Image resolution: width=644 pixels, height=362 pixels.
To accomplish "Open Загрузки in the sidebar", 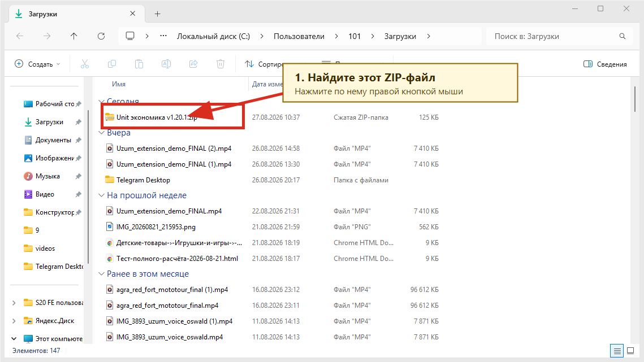I will pos(53,122).
